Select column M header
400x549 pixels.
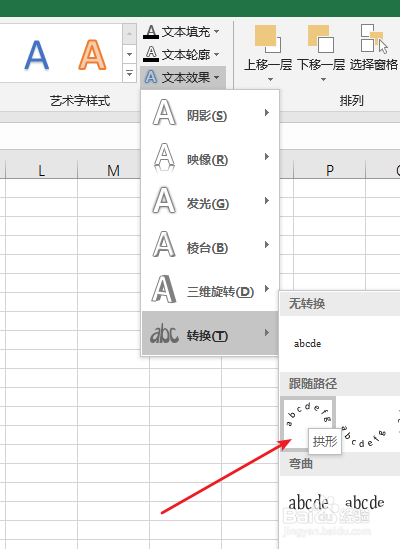pos(113,170)
